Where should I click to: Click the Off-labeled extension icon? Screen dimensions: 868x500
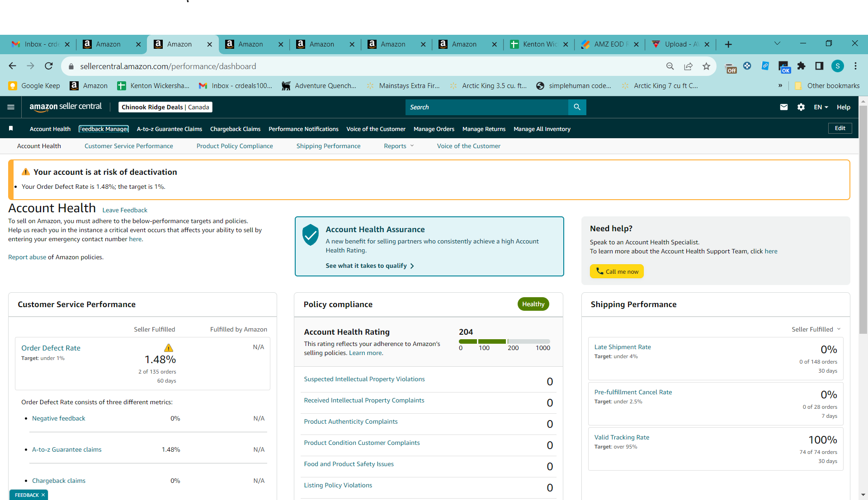731,68
